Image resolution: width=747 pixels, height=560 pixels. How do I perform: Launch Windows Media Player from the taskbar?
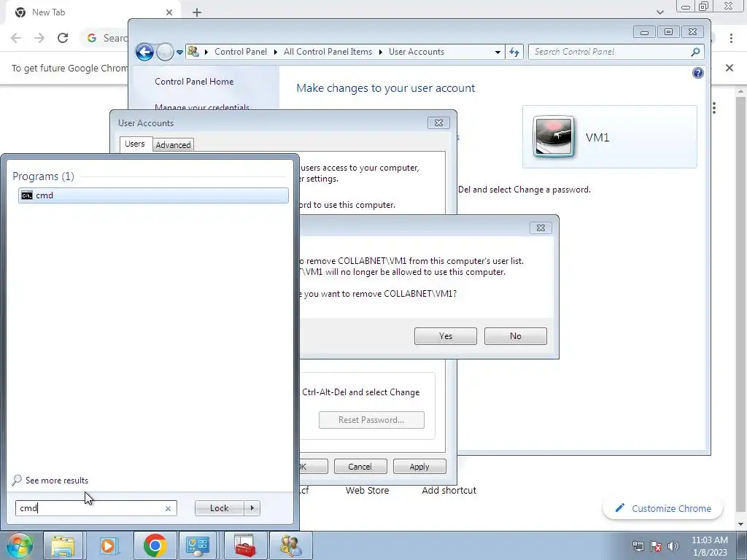(x=108, y=545)
